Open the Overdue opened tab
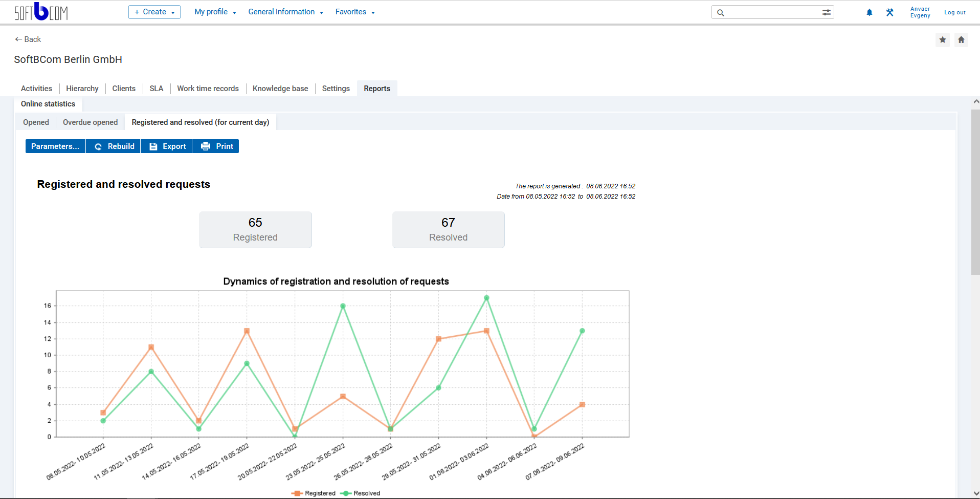Viewport: 980px width, 499px height. (90, 122)
